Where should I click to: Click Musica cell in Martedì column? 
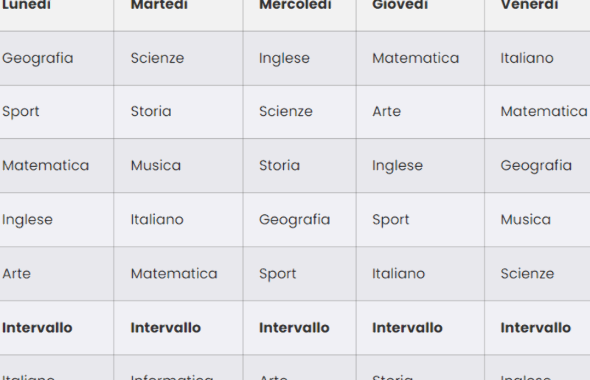[x=178, y=166]
